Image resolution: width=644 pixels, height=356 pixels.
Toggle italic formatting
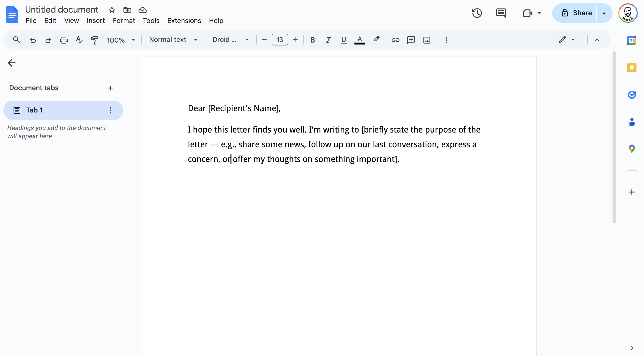click(x=328, y=40)
